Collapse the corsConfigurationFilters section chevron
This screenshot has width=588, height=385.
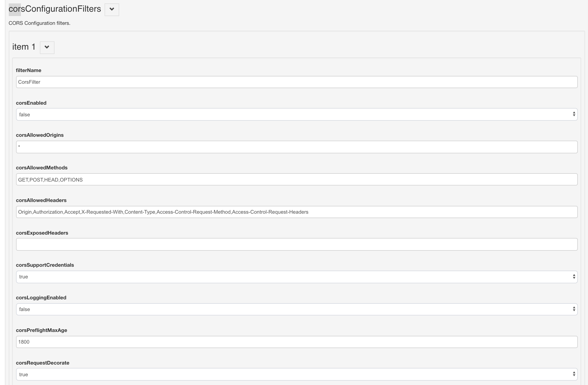[112, 9]
